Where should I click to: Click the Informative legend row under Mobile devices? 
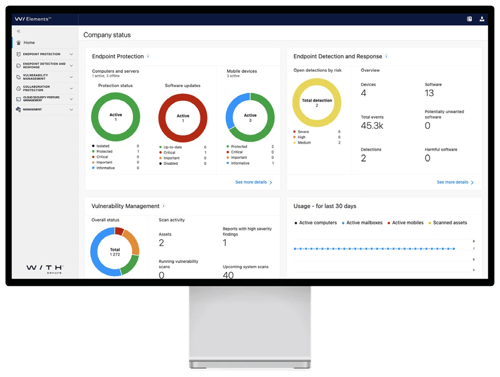tap(250, 163)
